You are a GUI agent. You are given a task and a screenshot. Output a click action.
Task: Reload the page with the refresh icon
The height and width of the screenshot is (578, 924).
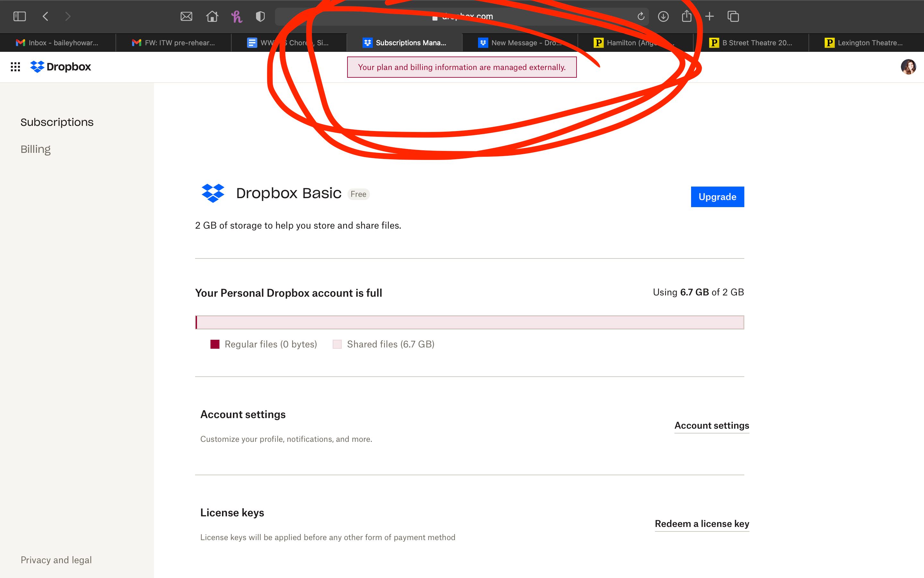(641, 16)
